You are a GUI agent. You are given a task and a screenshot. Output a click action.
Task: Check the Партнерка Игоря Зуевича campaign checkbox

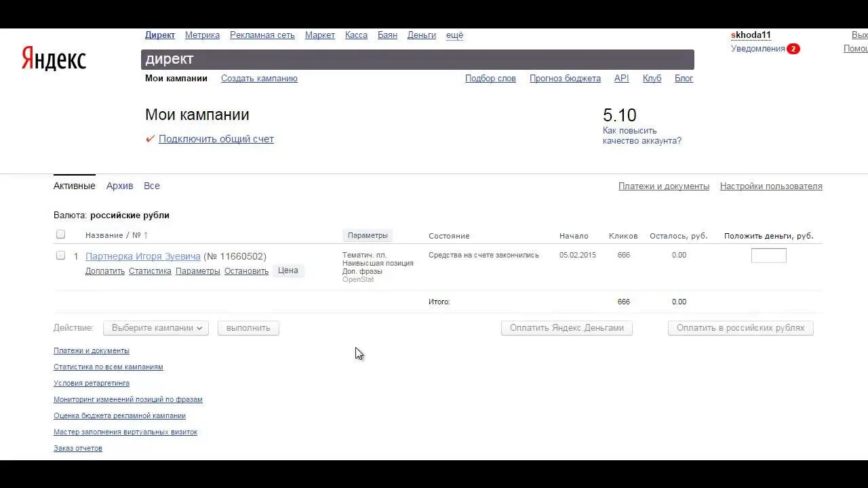(x=60, y=256)
